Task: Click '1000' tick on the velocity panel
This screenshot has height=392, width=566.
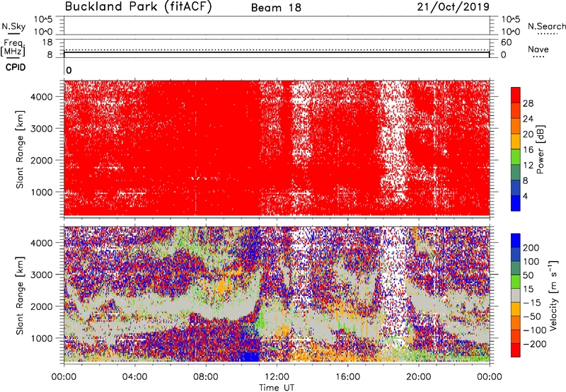Action: point(42,338)
